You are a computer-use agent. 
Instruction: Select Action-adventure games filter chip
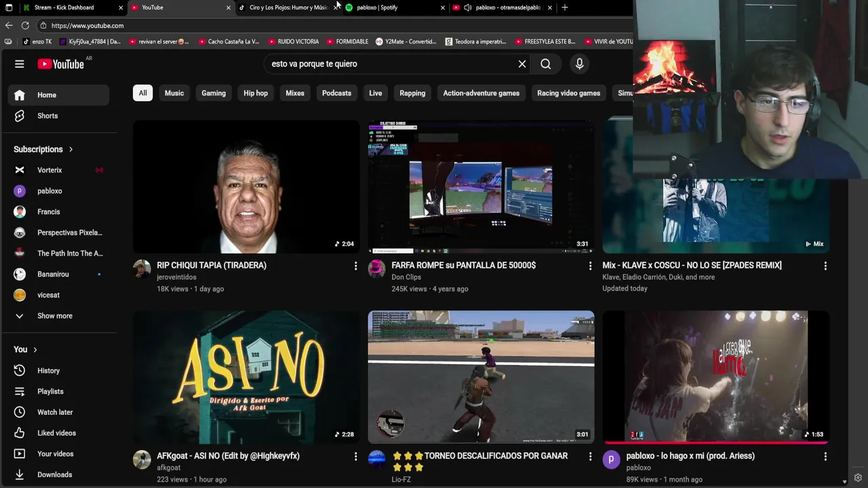click(x=481, y=93)
